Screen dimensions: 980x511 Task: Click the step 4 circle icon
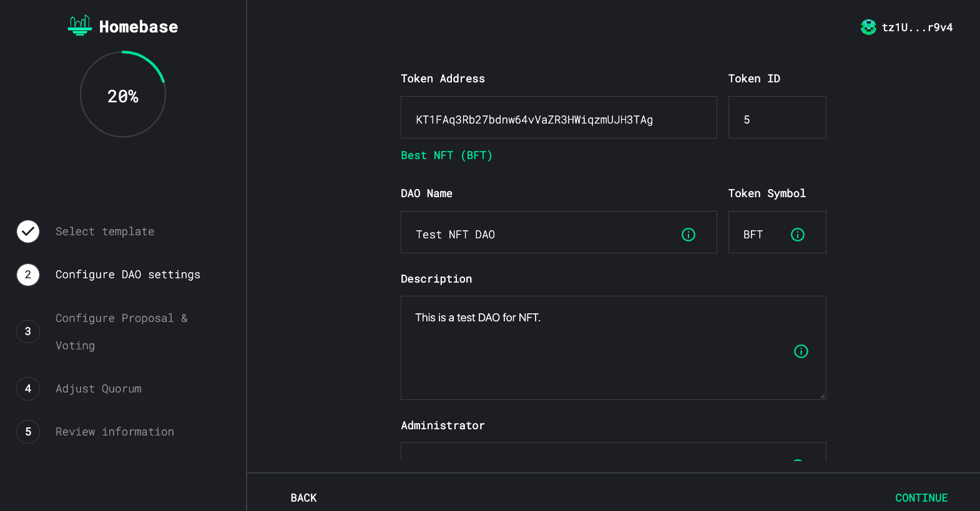28,389
